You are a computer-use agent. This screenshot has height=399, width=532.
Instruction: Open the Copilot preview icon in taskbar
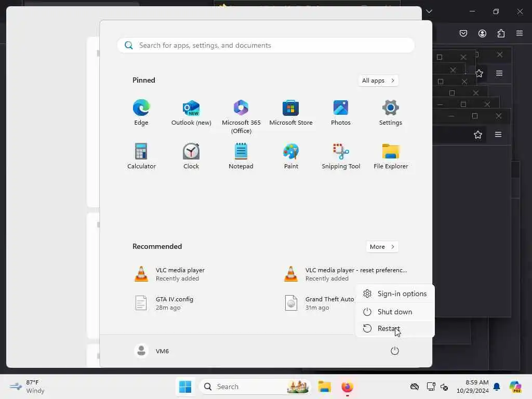(515, 387)
